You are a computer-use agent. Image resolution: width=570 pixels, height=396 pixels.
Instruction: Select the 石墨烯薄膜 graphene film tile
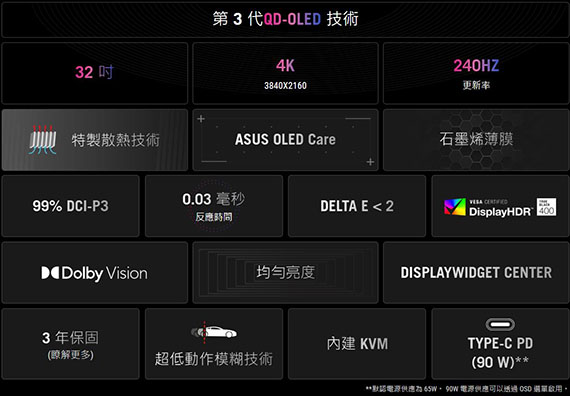point(476,140)
